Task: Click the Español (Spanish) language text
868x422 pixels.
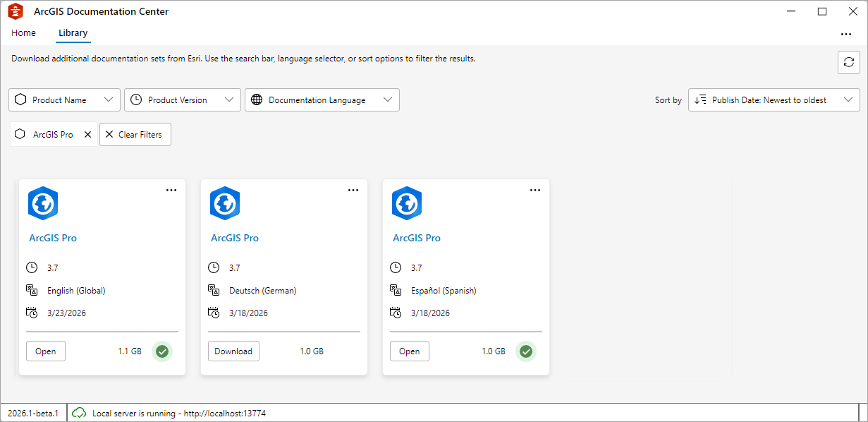Action: coord(444,290)
